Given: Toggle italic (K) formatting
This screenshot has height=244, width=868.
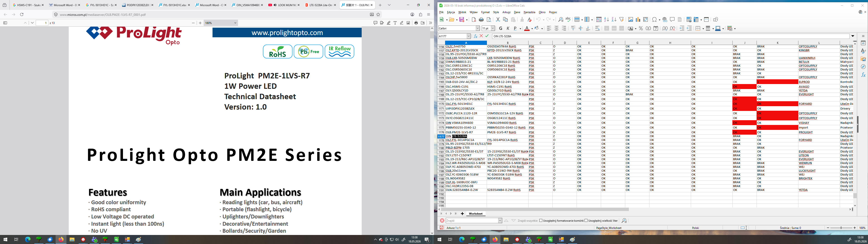Looking at the screenshot, I should (508, 29).
